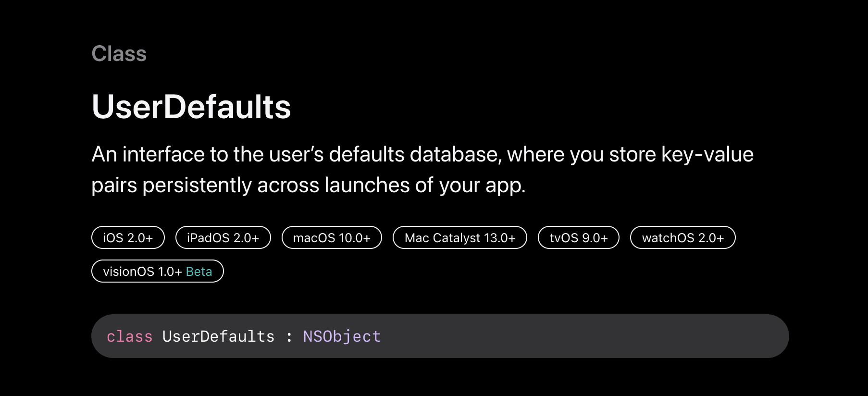Click the iPadOS 2.0+ availability badge
The height and width of the screenshot is (396, 868).
click(x=223, y=237)
